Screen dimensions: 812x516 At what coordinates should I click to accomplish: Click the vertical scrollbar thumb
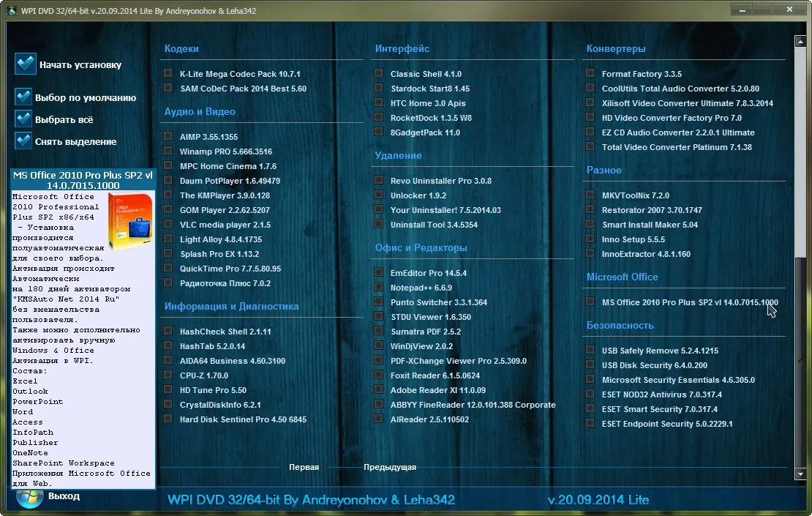click(x=800, y=362)
